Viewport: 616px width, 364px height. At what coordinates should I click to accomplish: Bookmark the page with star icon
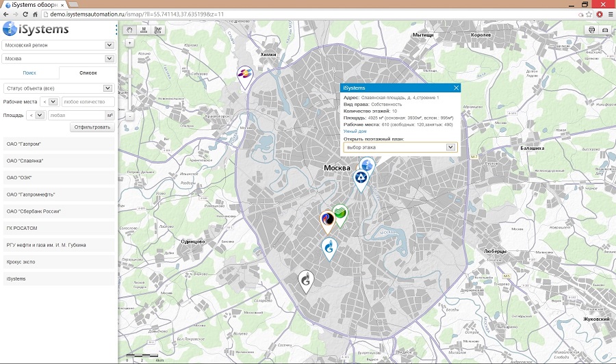click(x=589, y=14)
